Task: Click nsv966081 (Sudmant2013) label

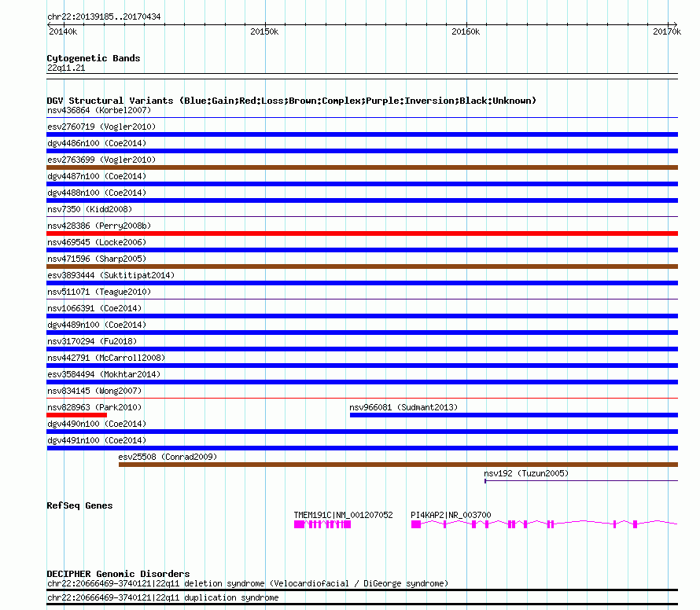Action: (x=403, y=407)
